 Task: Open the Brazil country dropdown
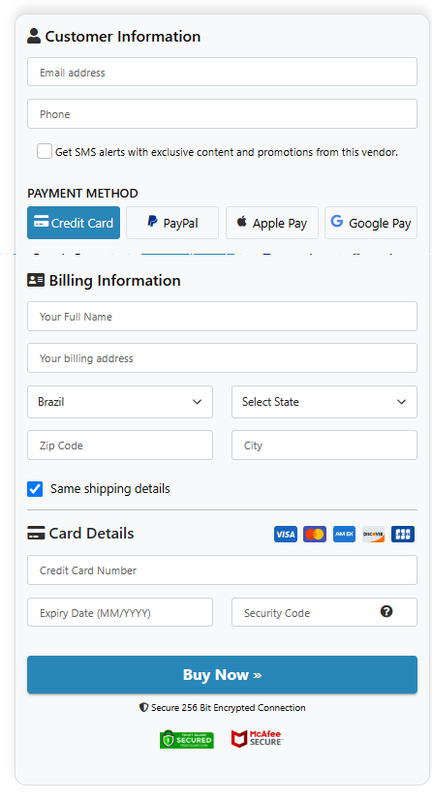point(120,402)
